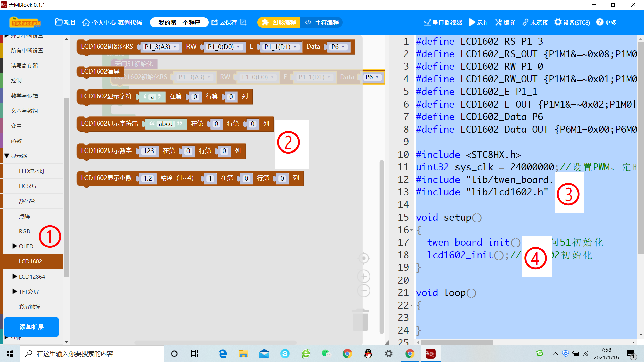The width and height of the screenshot is (644, 362).
Task: Click the trash can in workspace
Action: [x=360, y=320]
